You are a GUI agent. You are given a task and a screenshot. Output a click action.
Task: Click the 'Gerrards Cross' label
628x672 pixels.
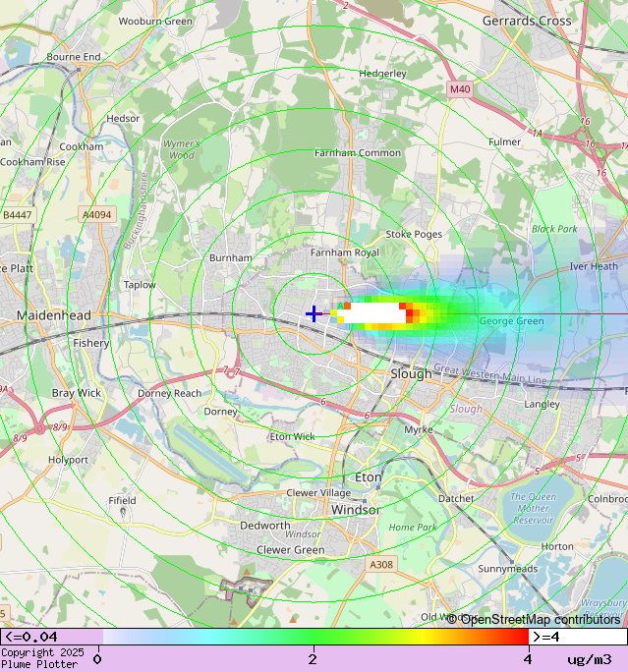pyautogui.click(x=527, y=21)
